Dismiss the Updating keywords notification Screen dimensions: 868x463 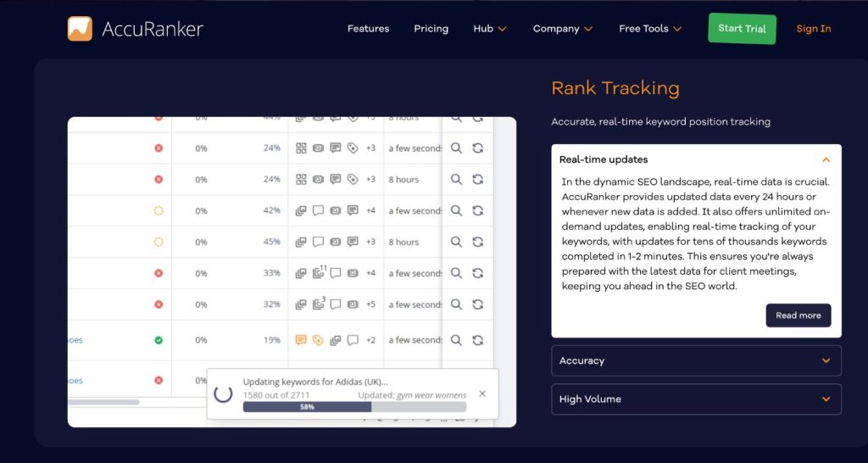[x=482, y=393]
